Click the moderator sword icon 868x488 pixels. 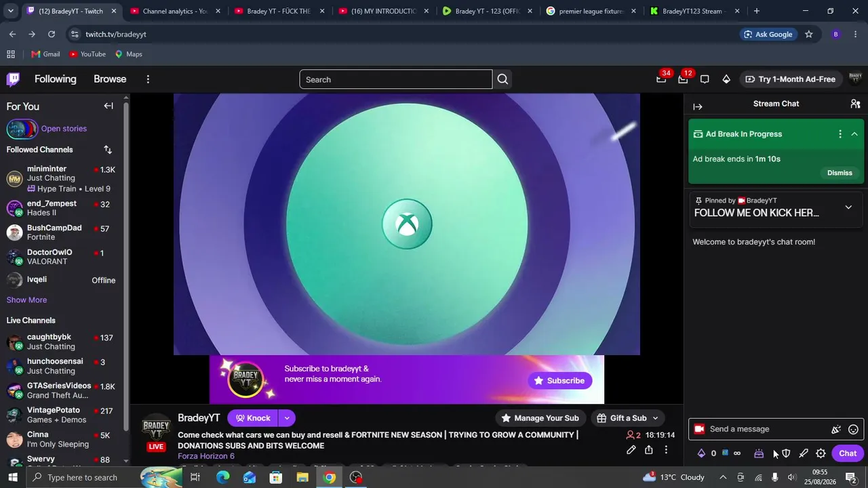point(804,453)
